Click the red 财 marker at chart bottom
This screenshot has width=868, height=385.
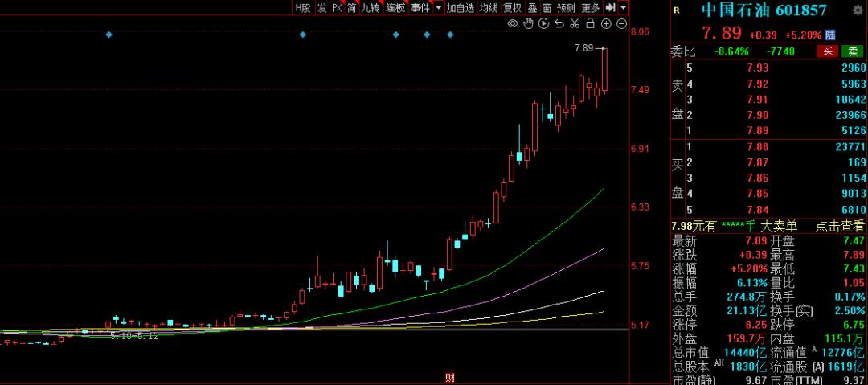point(449,377)
